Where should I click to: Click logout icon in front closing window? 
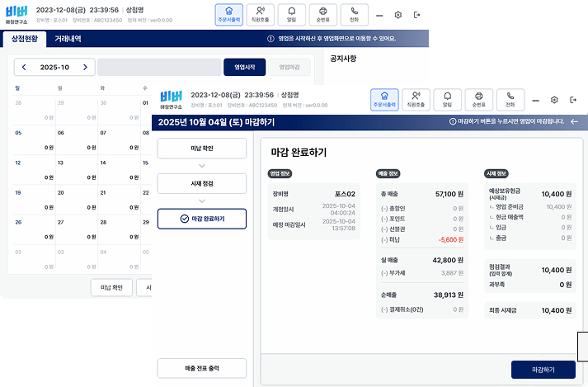[x=573, y=100]
